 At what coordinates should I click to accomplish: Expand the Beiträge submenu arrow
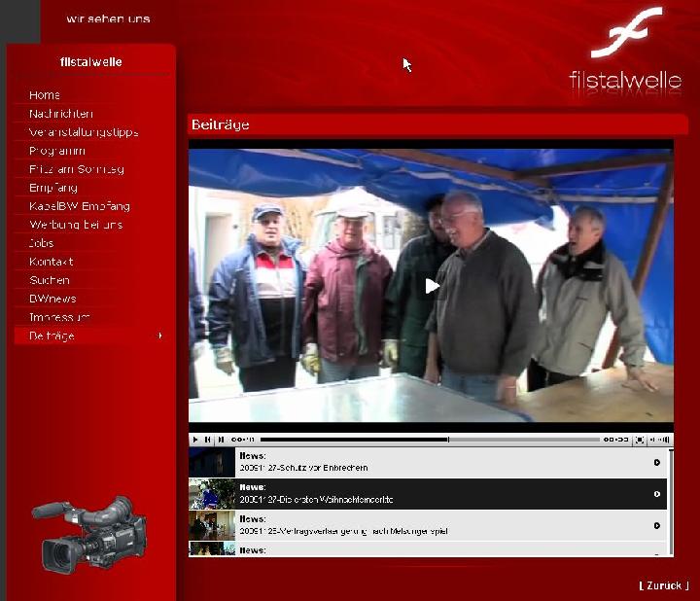pyautogui.click(x=160, y=336)
